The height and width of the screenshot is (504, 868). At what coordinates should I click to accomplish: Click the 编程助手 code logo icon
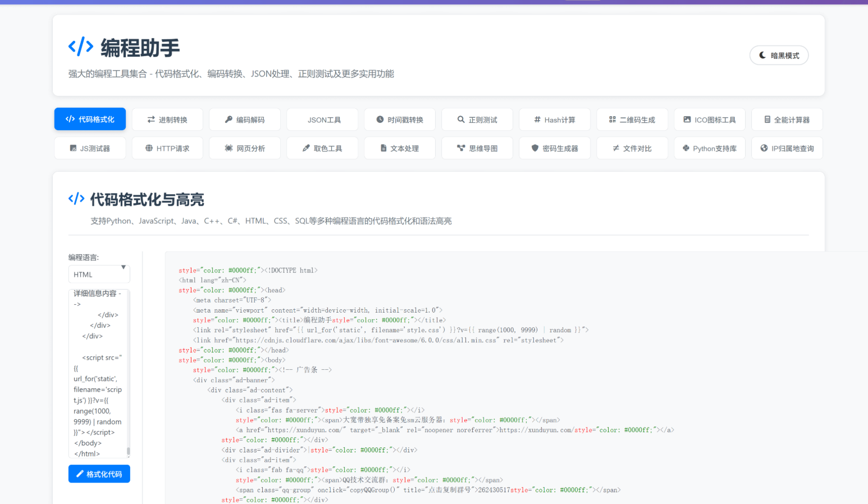click(x=81, y=47)
